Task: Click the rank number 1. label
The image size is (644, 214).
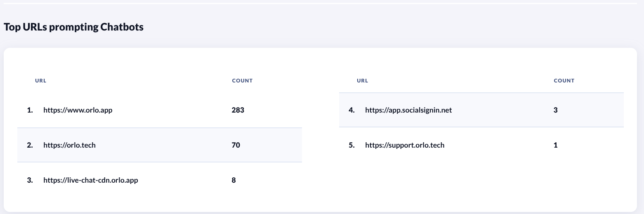Action: point(30,110)
